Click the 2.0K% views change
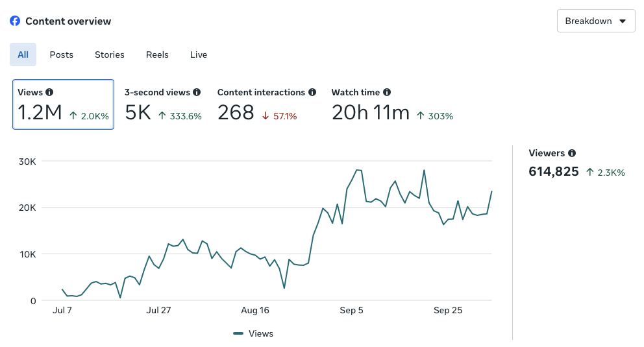644x347 pixels. (95, 117)
